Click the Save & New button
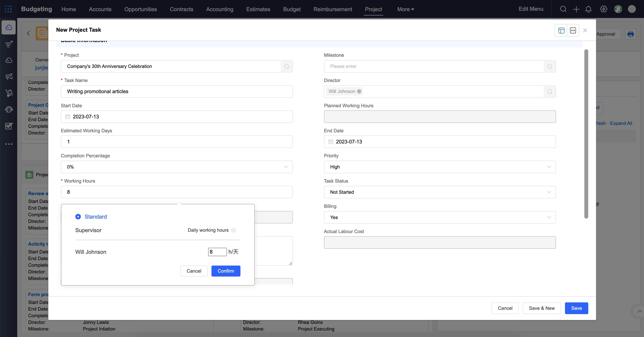 coord(541,308)
